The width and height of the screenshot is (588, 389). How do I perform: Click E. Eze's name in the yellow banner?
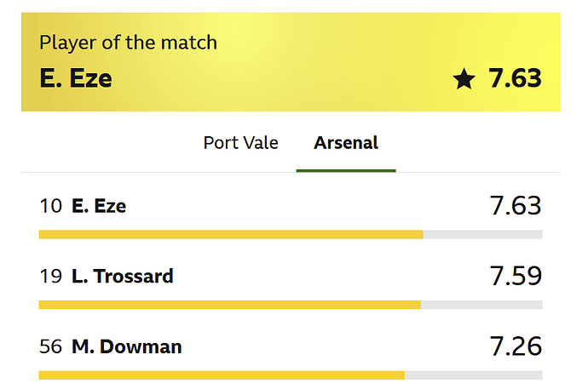76,78
